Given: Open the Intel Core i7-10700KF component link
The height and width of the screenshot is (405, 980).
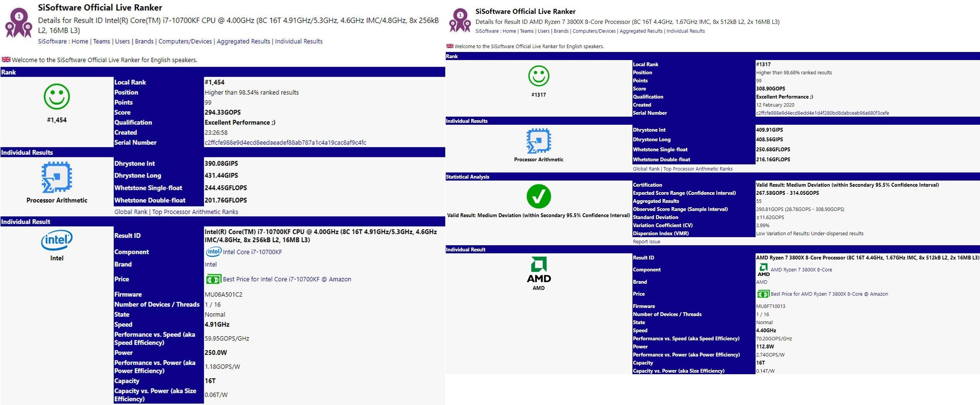Looking at the screenshot, I should point(253,252).
